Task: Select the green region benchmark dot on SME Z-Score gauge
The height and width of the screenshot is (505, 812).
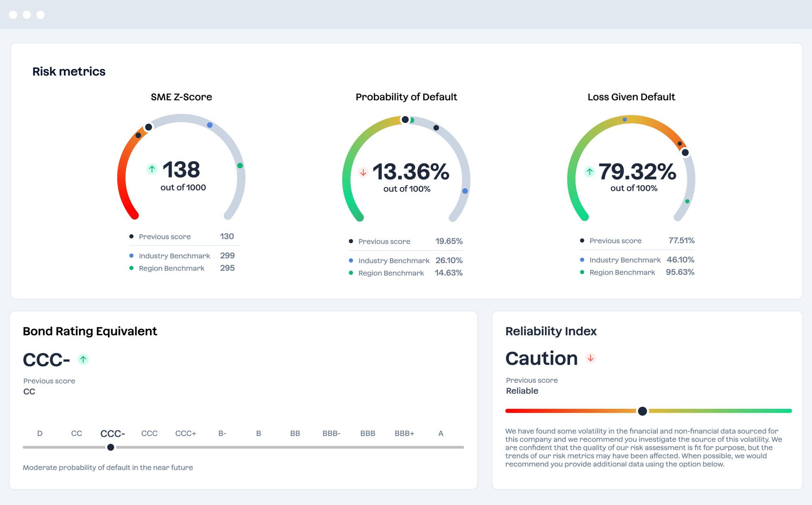Action: pos(240,166)
